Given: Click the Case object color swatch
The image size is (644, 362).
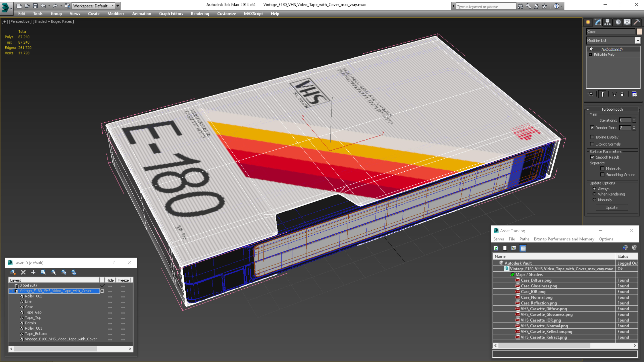Looking at the screenshot, I should [639, 32].
